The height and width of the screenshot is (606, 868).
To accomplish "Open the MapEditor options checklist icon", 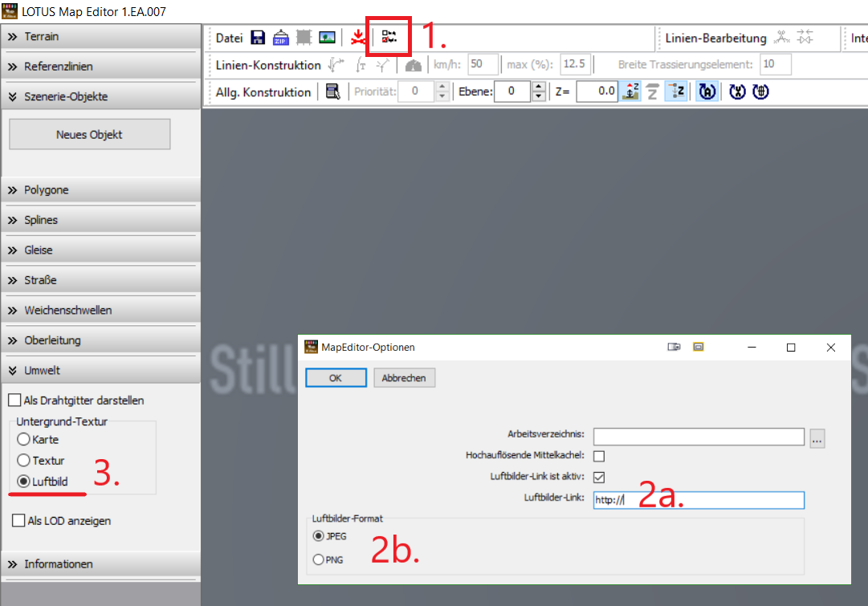I will 389,37.
